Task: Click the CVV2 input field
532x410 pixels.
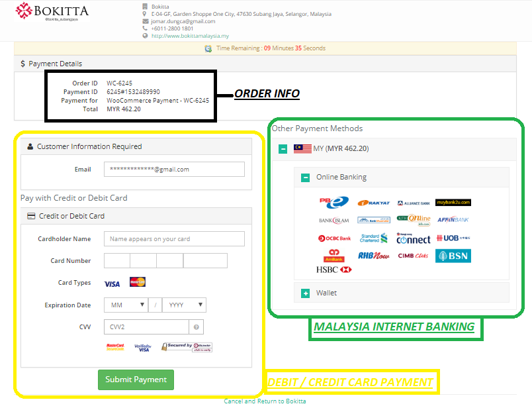Action: click(147, 327)
